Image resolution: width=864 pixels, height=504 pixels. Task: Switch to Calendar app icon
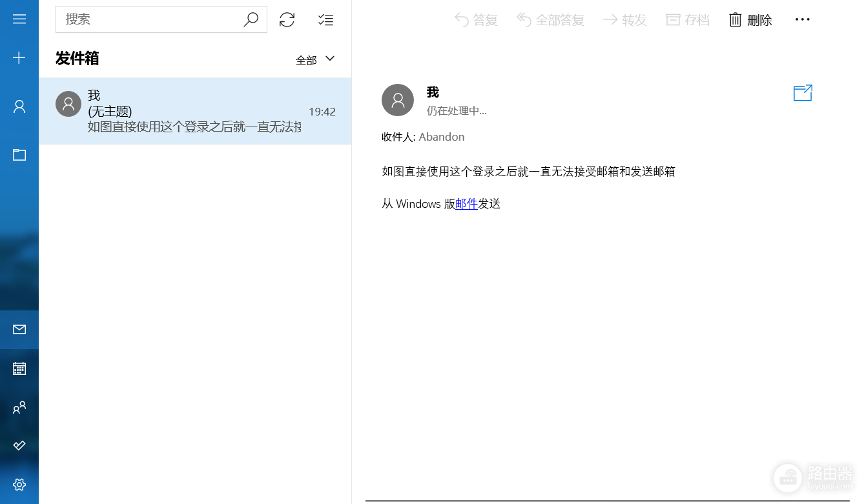click(19, 368)
